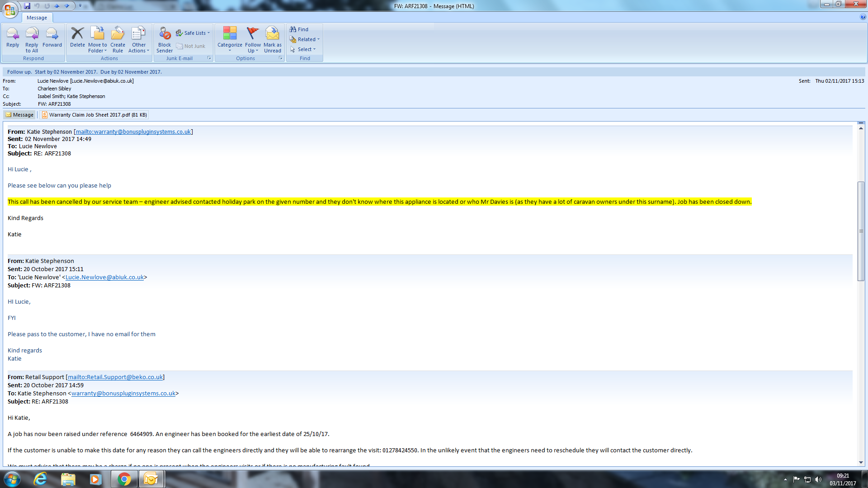Click the warranty@bonuspluginsystems.co.uk mailto link
The height and width of the screenshot is (488, 868).
133,132
